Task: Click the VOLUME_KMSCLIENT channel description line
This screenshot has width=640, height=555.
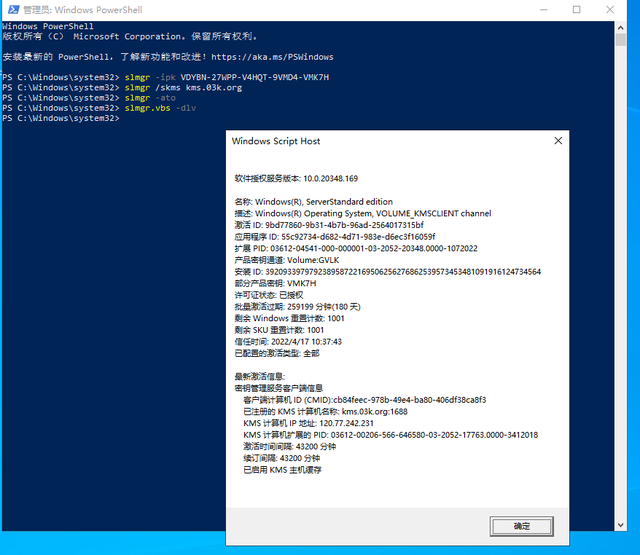Action: [x=363, y=213]
